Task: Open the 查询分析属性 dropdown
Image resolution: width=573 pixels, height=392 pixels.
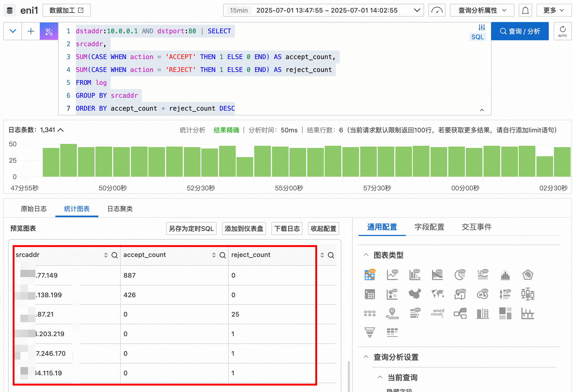Action: pos(482,10)
